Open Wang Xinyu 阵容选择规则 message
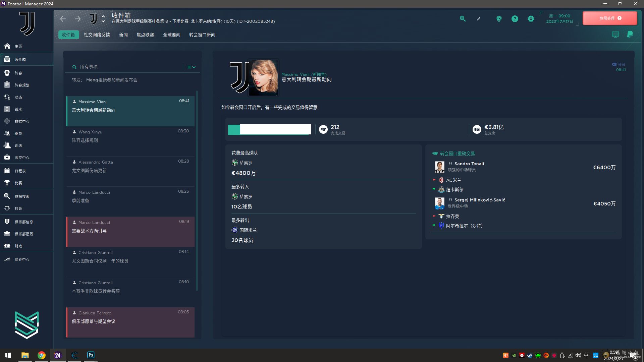The height and width of the screenshot is (362, 644). [x=130, y=141]
